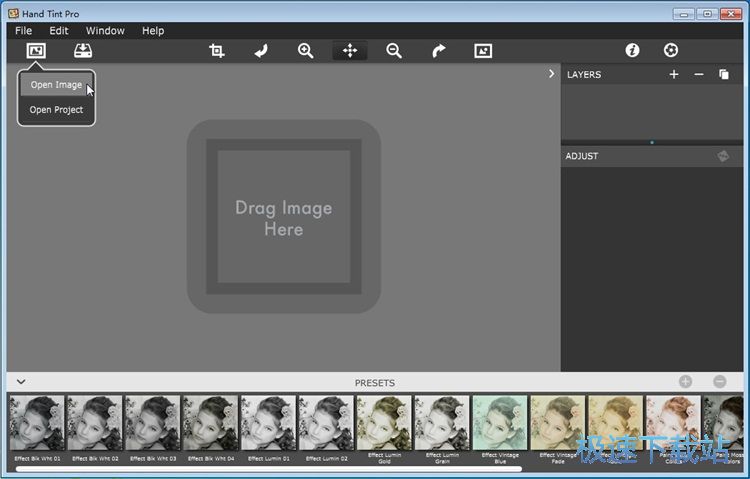Choose Open Project from popup menu

pos(56,110)
